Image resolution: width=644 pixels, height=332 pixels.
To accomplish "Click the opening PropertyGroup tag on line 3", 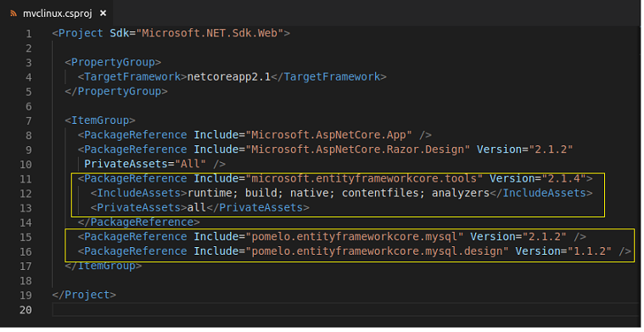I will click(113, 63).
